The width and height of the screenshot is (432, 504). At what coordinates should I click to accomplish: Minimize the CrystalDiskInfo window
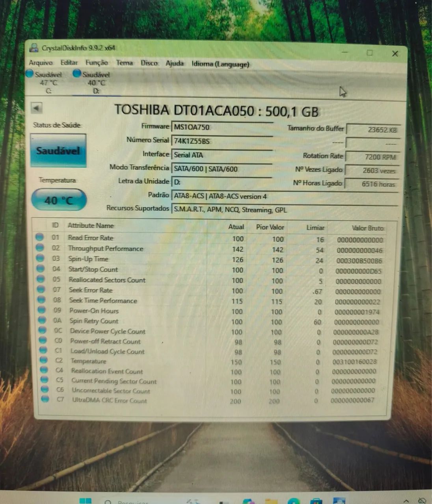point(344,52)
